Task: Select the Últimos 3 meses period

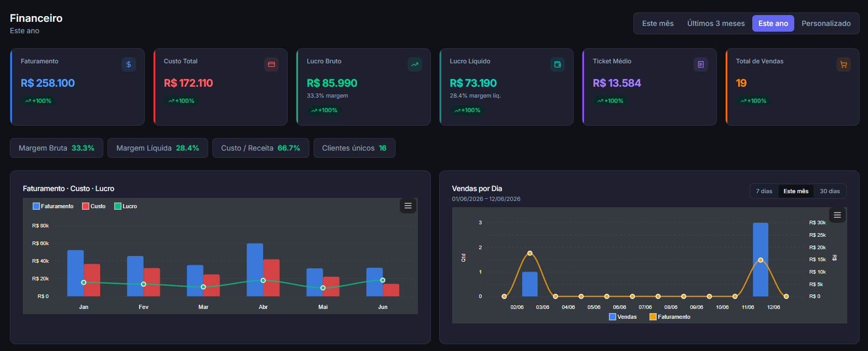Action: pos(716,23)
